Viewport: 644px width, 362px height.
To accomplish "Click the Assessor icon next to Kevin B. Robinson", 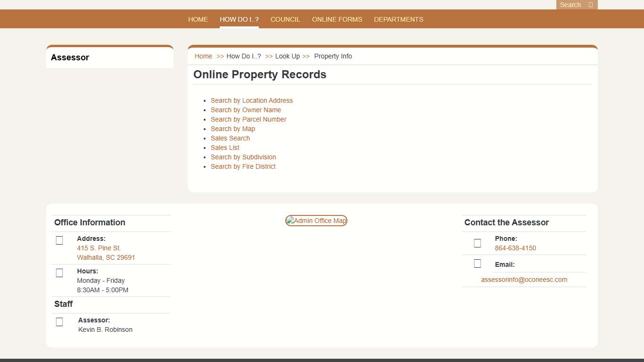I will pos(59,321).
